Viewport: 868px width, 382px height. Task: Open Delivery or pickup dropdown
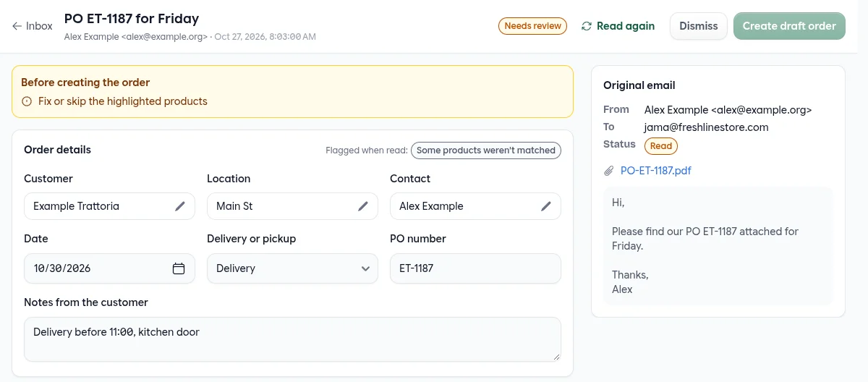pos(292,268)
